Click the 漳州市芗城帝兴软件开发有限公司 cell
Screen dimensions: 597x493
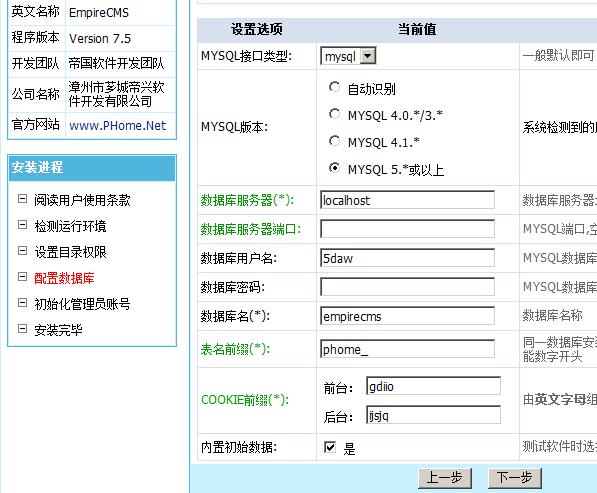[x=121, y=94]
